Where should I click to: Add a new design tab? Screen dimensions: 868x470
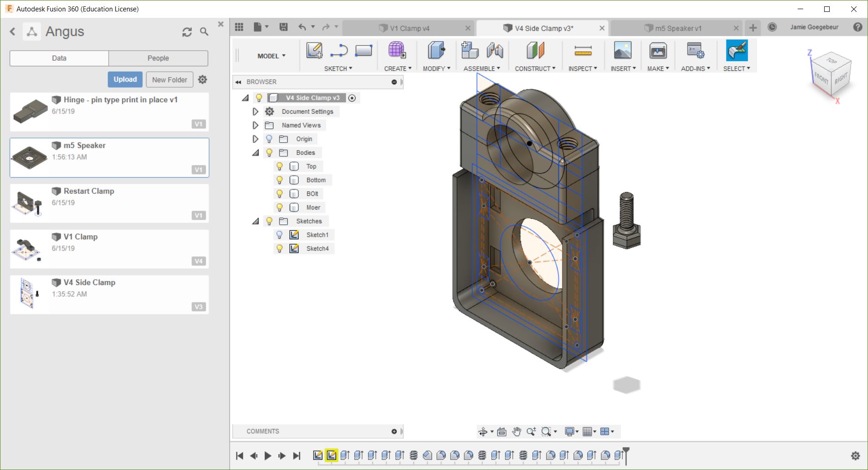[753, 28]
